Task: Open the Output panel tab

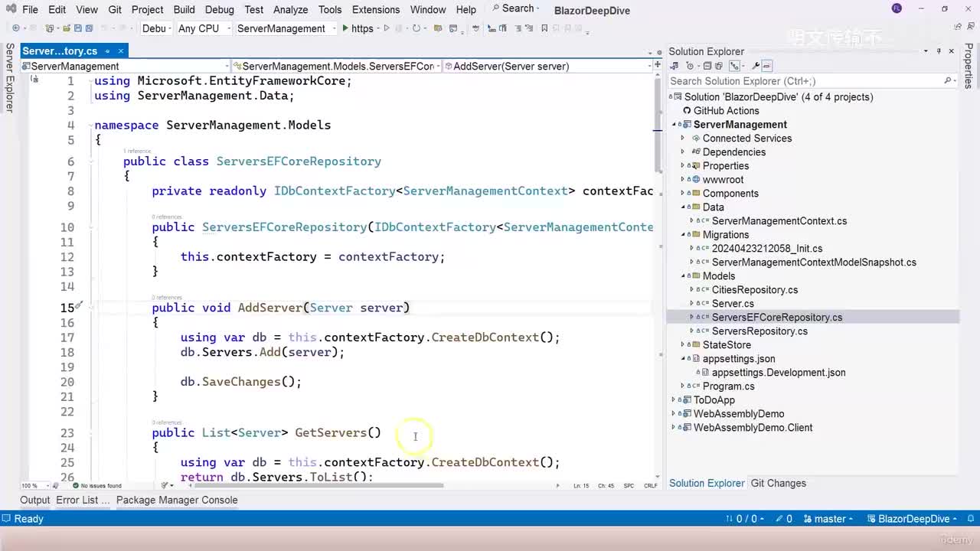Action: click(35, 500)
